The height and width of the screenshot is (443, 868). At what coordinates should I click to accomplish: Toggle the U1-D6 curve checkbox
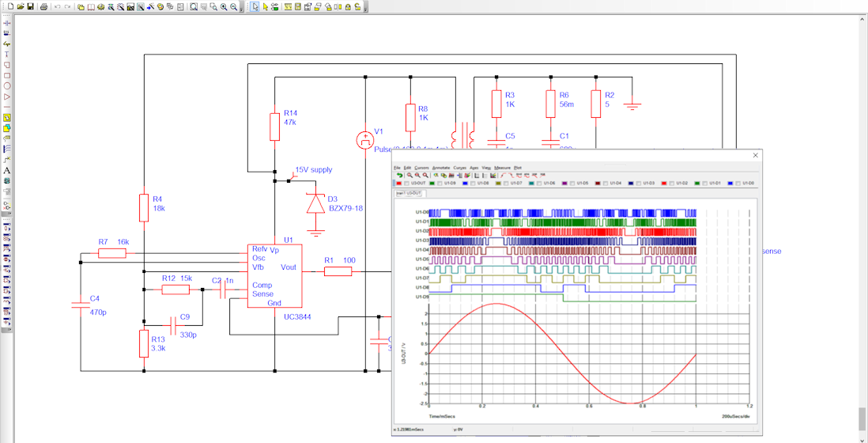coord(539,184)
